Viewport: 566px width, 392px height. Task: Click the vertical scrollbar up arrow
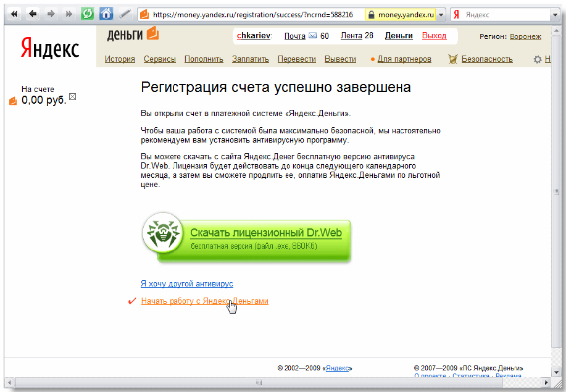point(556,30)
